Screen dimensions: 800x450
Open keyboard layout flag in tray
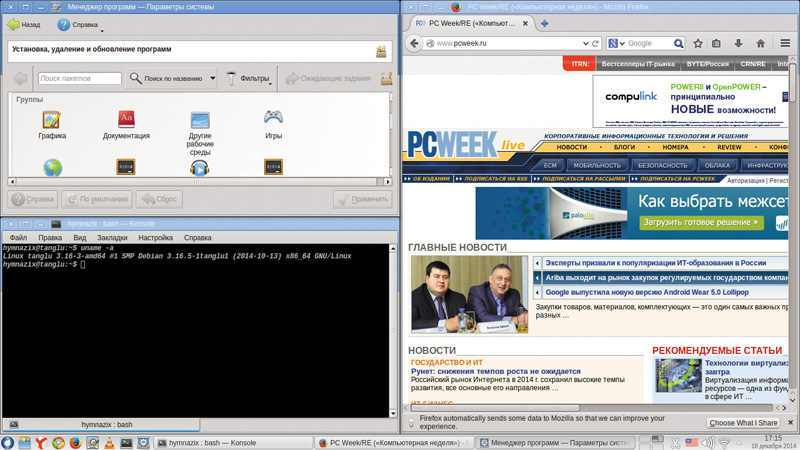tap(691, 443)
